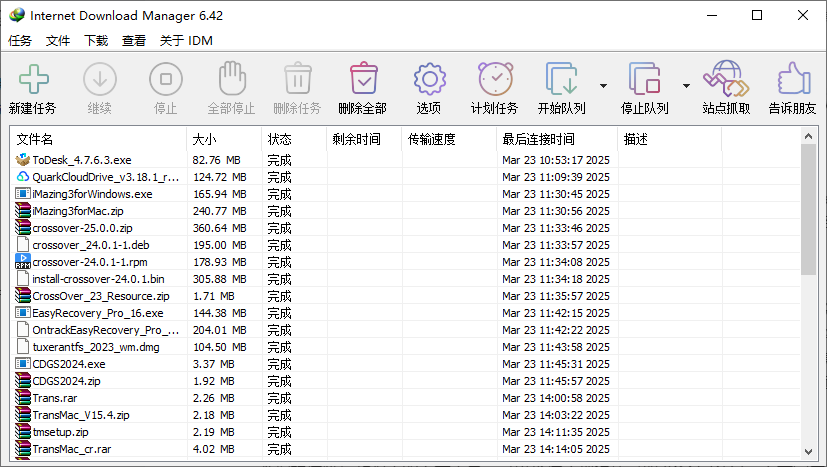The image size is (827, 467).
Task: Select TransMac_V15.4.zip file name
Action: point(81,415)
